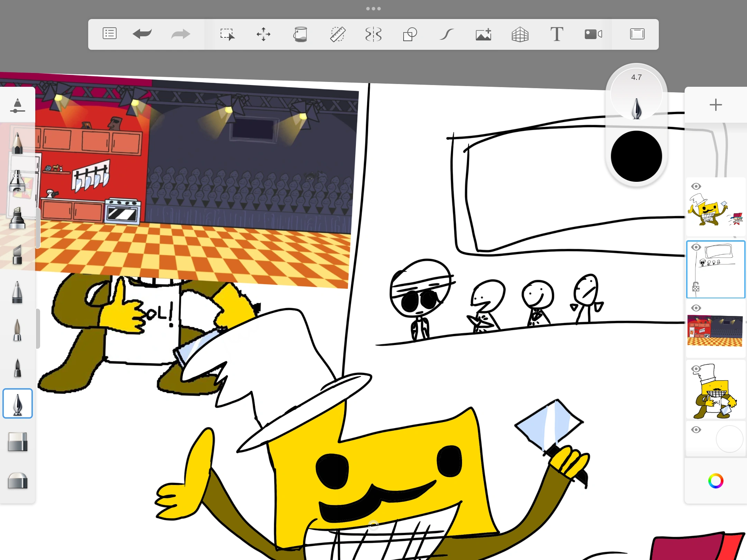Viewport: 747px width, 560px height.
Task: Hide the yellow chef character layer
Action: (x=697, y=369)
